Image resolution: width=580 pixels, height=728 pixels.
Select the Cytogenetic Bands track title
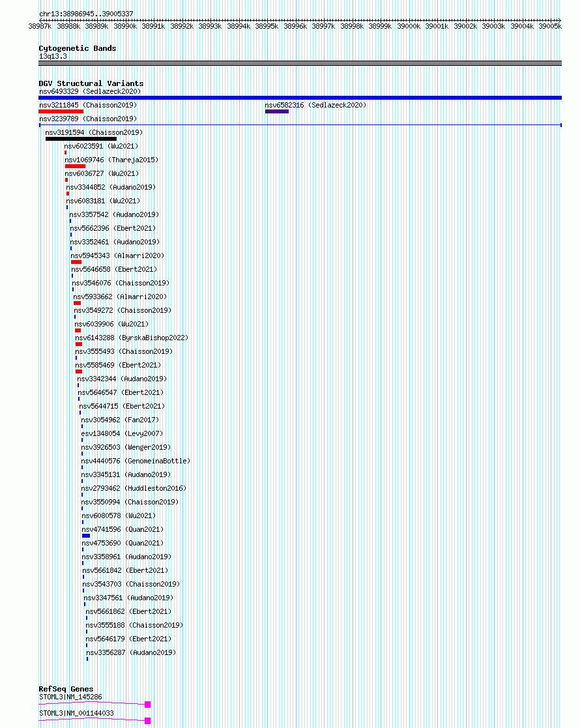[78, 48]
